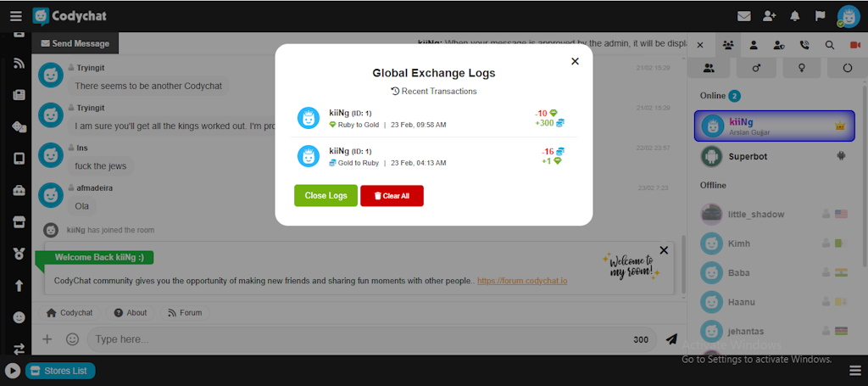Click the Close Logs button

[x=326, y=195]
